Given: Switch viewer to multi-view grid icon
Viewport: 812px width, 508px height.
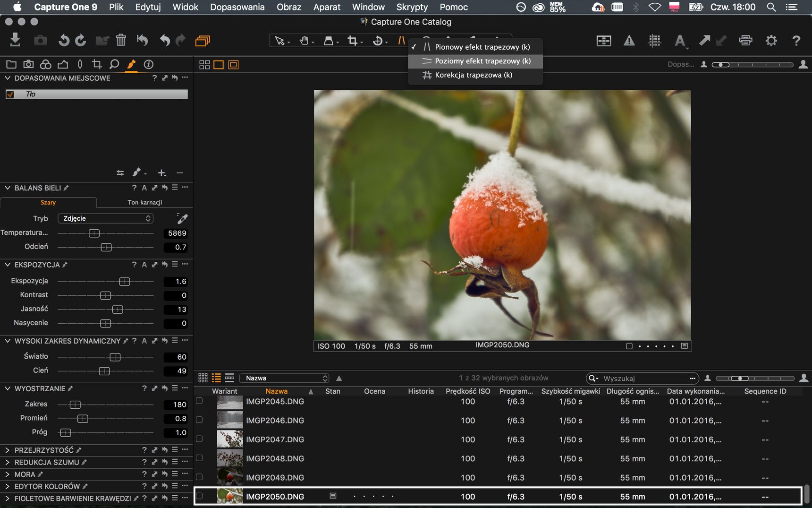Looking at the screenshot, I should pyautogui.click(x=204, y=65).
